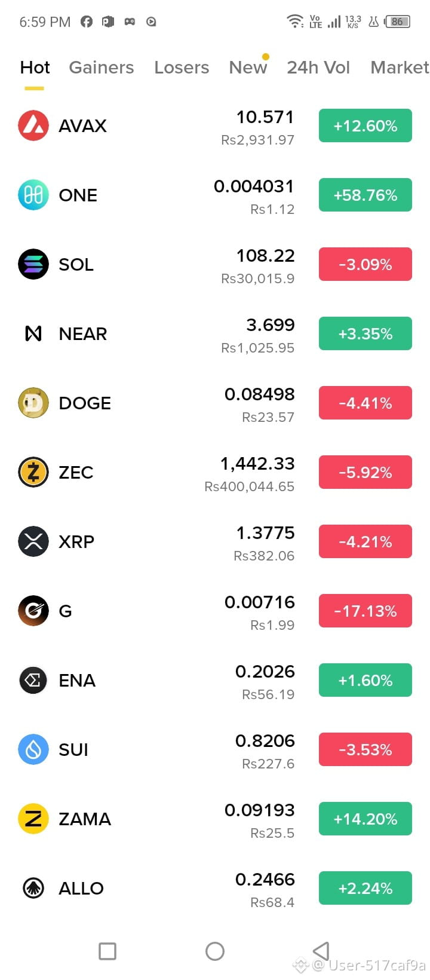Open the New listings tab
The image size is (430, 980).
pyautogui.click(x=248, y=68)
